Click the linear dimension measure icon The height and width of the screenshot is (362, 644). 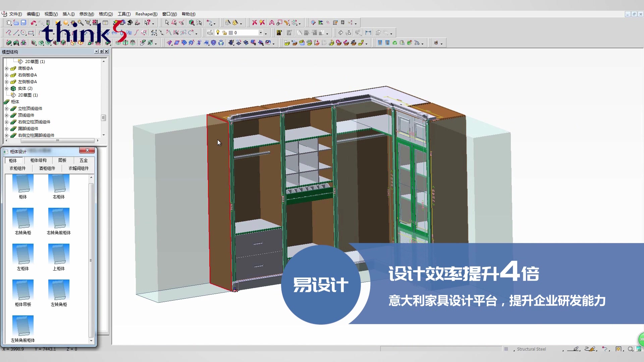click(368, 33)
